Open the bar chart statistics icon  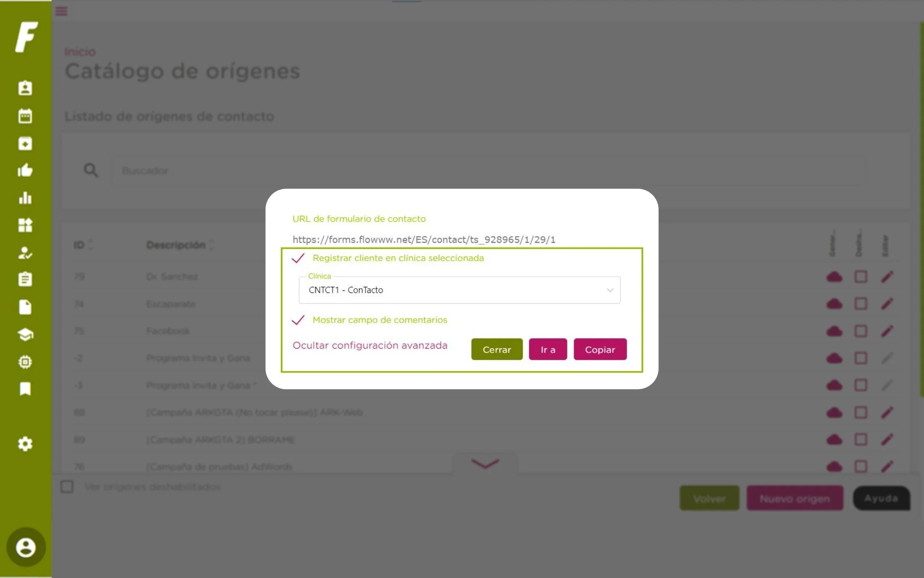(x=25, y=198)
